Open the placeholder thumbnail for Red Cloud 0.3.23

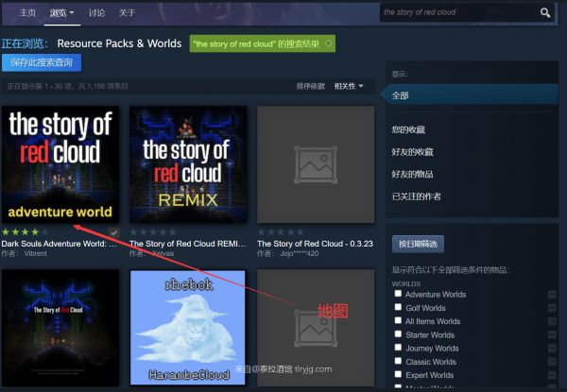pyautogui.click(x=316, y=164)
